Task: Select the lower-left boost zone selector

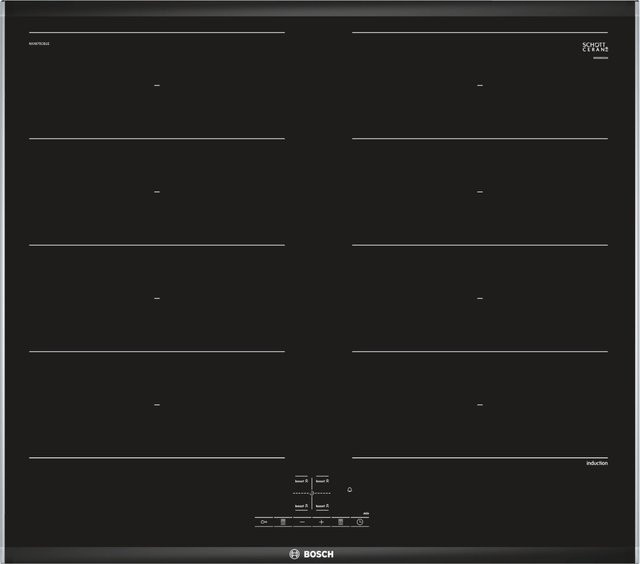Action: click(301, 506)
